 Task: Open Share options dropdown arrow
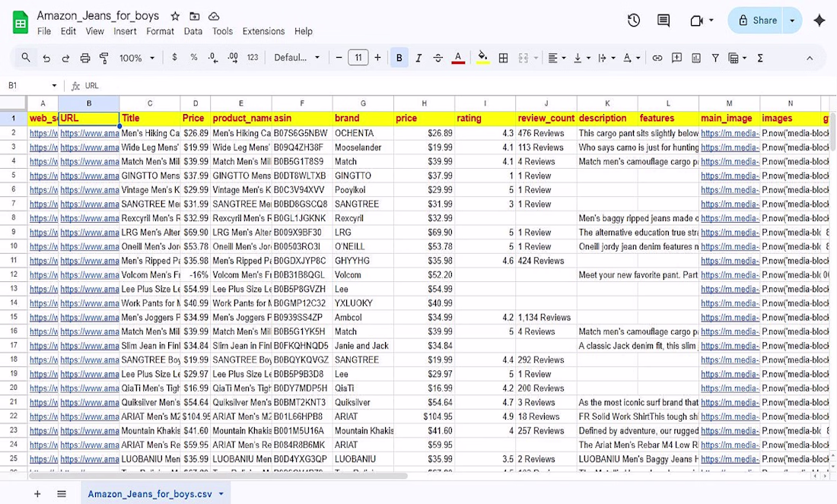point(792,21)
